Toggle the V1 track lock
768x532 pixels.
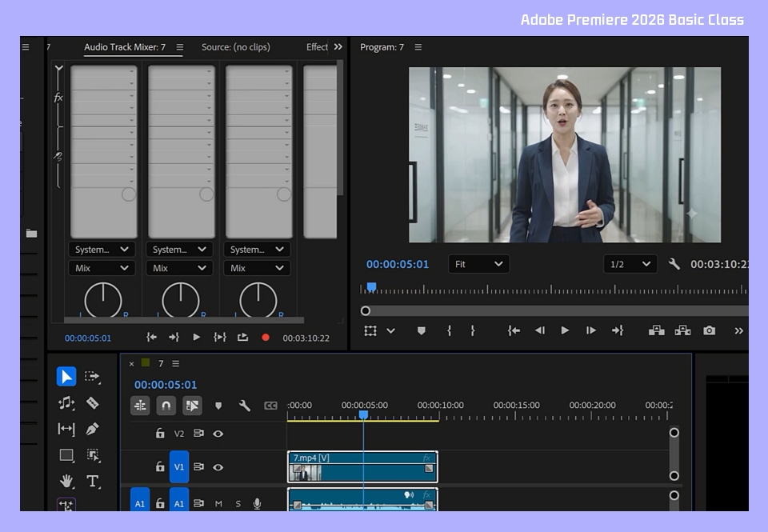point(160,467)
